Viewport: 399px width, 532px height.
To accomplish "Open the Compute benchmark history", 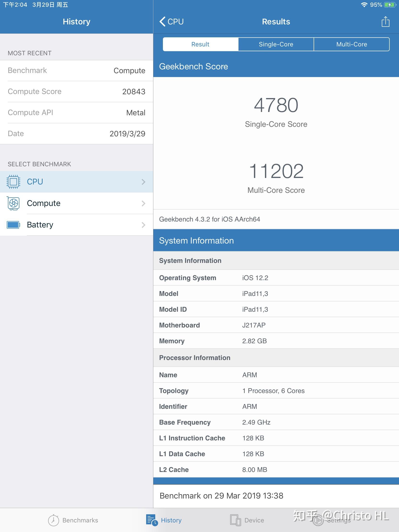I will [x=77, y=203].
